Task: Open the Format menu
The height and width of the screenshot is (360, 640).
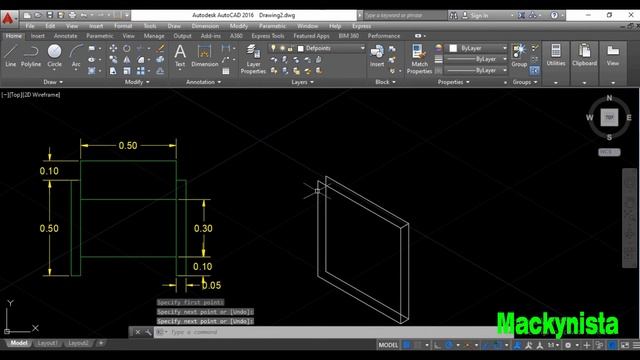Action: 123,26
